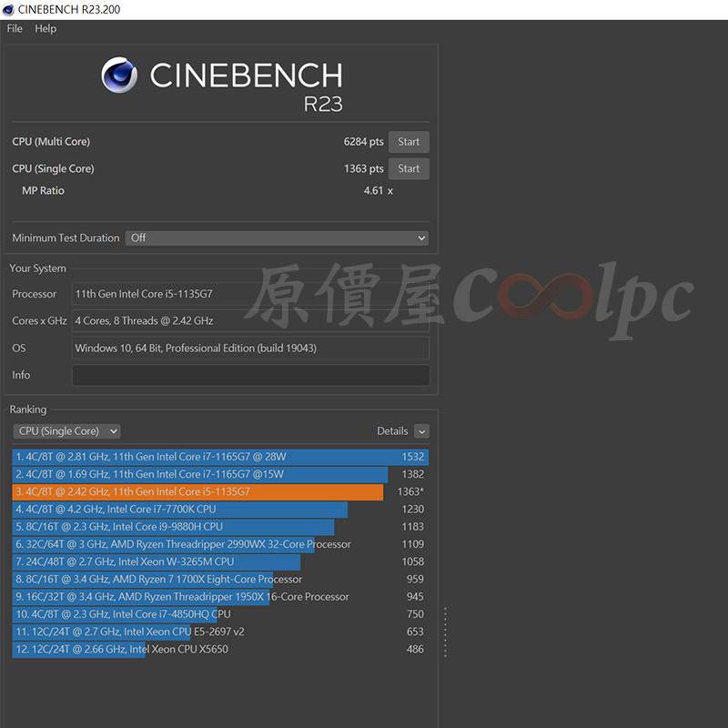Select ranking row 2 Core i7-1165G7 @15W
The height and width of the screenshot is (728, 728).
pyautogui.click(x=220, y=474)
